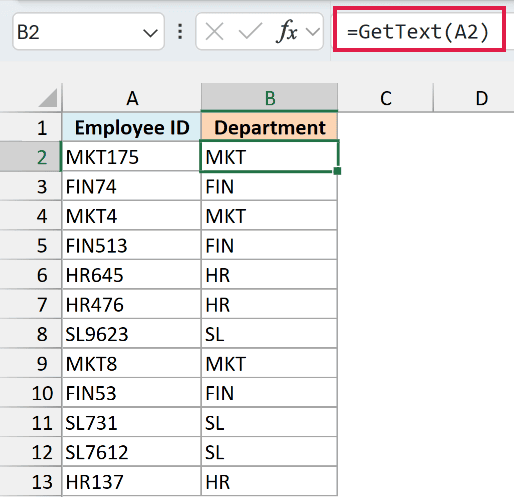Select row 10 header
514x497 pixels.
tap(31, 393)
